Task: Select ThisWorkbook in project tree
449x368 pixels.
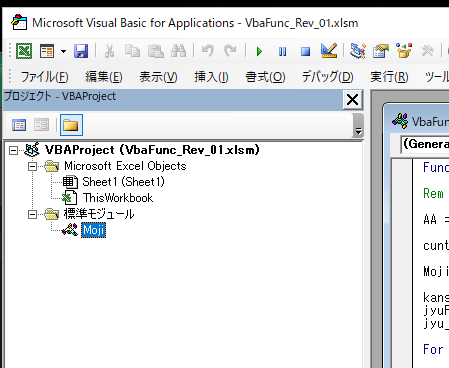Action: click(118, 198)
